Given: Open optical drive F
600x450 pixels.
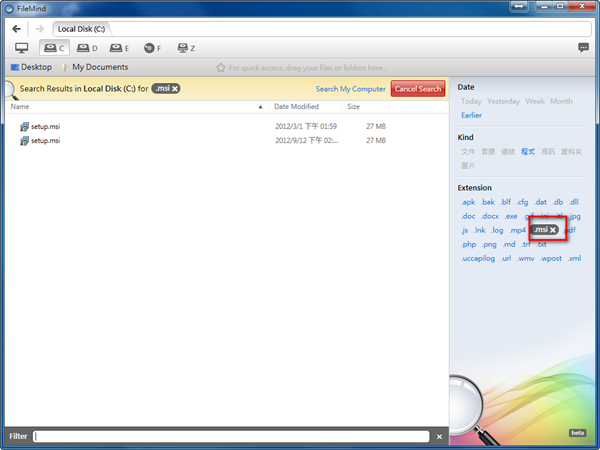Looking at the screenshot, I should tap(152, 48).
